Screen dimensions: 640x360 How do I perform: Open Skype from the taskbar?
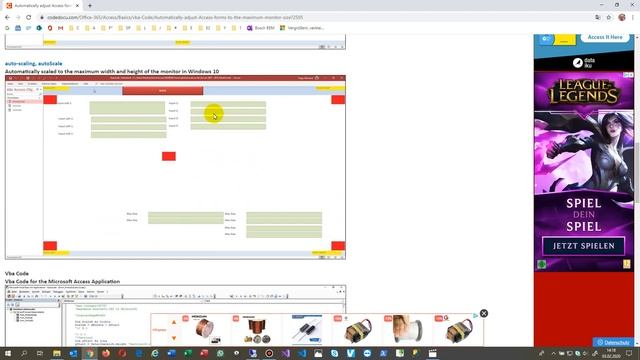click(334, 353)
